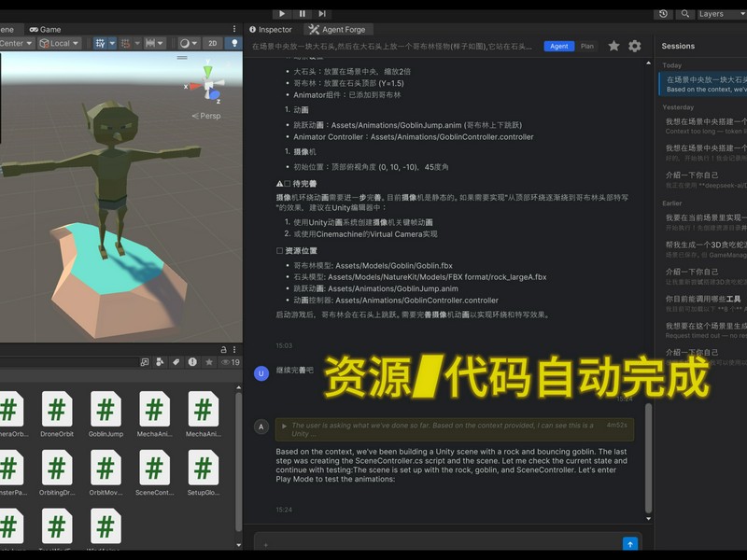Click the chat scroll down arrow
747x560 pixels.
(x=648, y=519)
